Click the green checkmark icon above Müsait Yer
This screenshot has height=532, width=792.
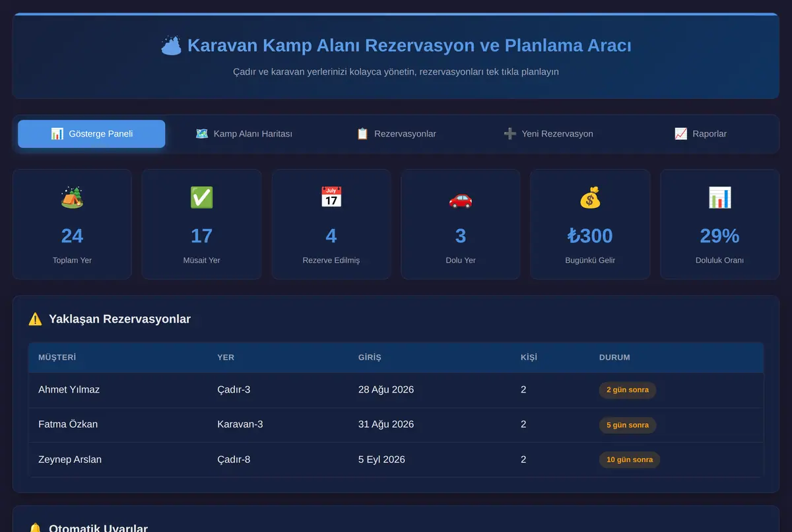click(201, 197)
